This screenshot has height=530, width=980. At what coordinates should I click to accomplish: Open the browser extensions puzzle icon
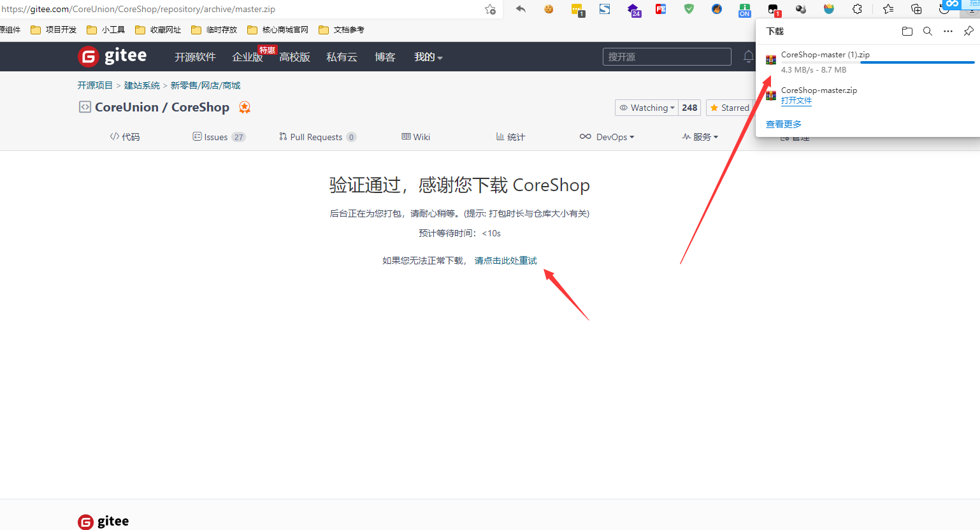857,9
